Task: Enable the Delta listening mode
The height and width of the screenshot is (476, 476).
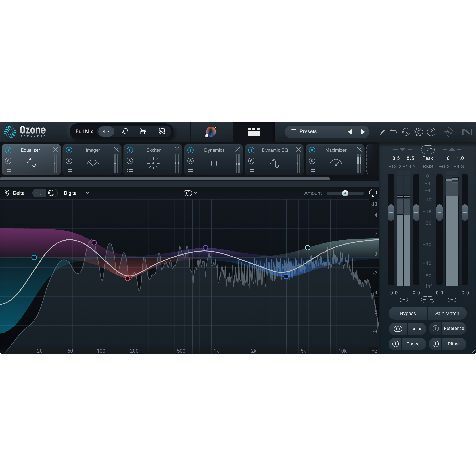Action: 15,193
